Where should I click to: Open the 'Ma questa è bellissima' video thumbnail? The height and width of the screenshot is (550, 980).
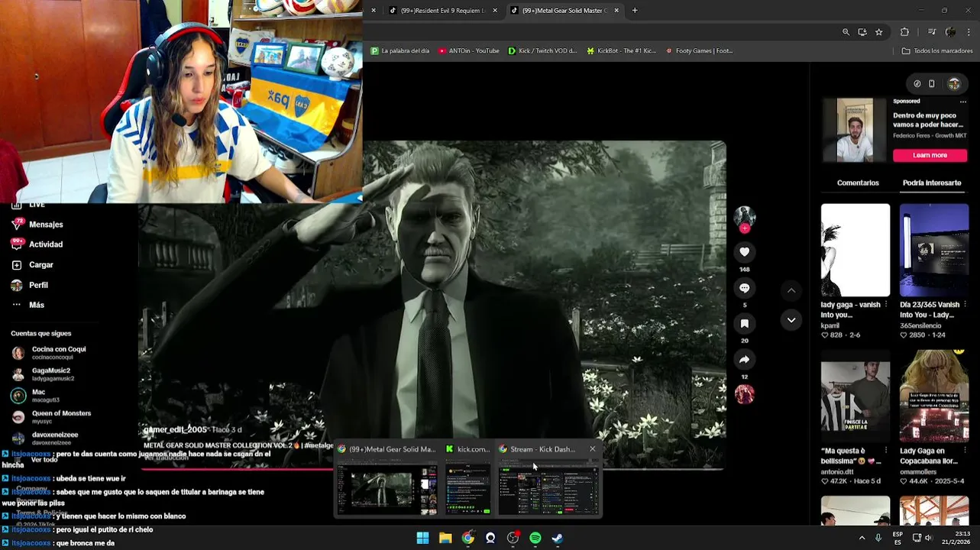point(855,396)
